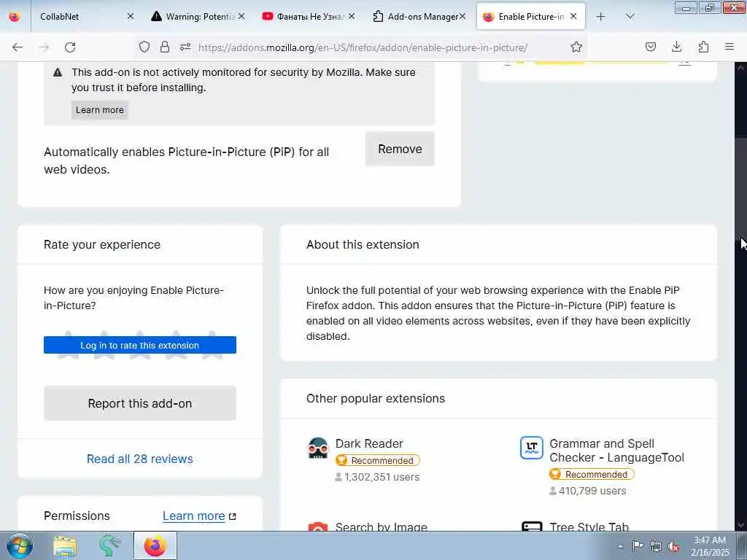List all tabs using the dropdown chevron
747x560 pixels.
630,17
